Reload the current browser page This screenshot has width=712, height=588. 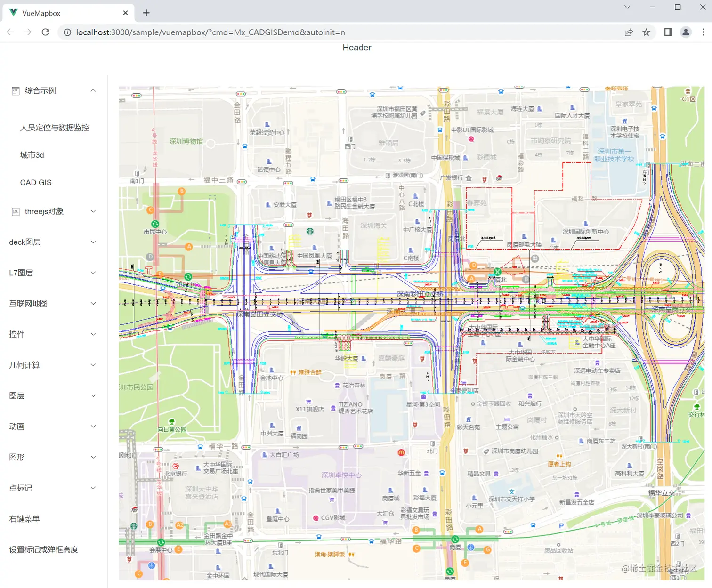[x=46, y=32]
